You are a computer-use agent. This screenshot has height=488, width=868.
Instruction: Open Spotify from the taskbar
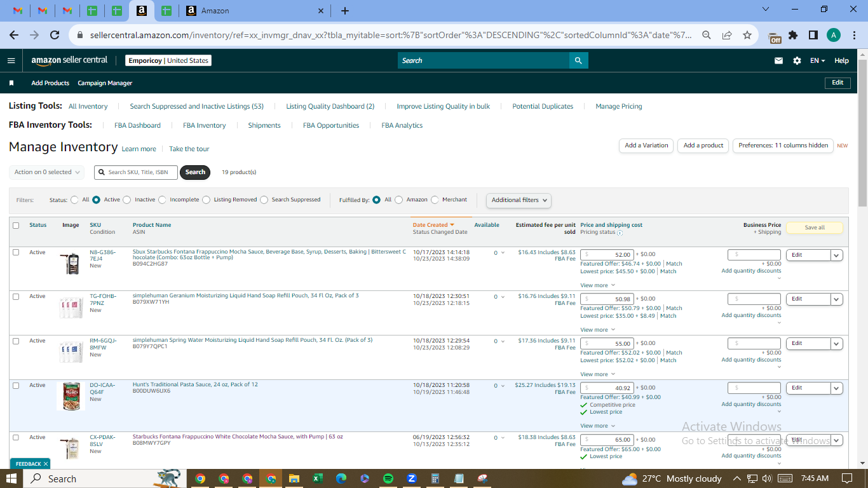(x=388, y=478)
